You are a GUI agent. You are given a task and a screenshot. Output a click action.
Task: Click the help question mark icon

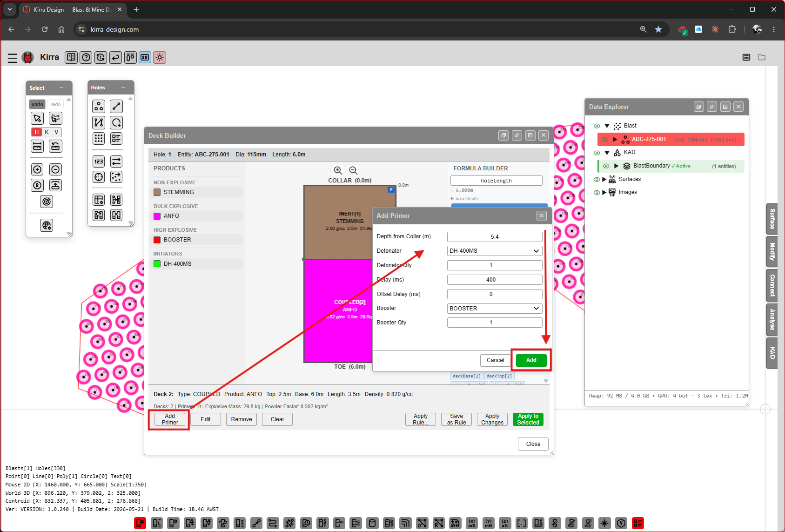click(86, 57)
